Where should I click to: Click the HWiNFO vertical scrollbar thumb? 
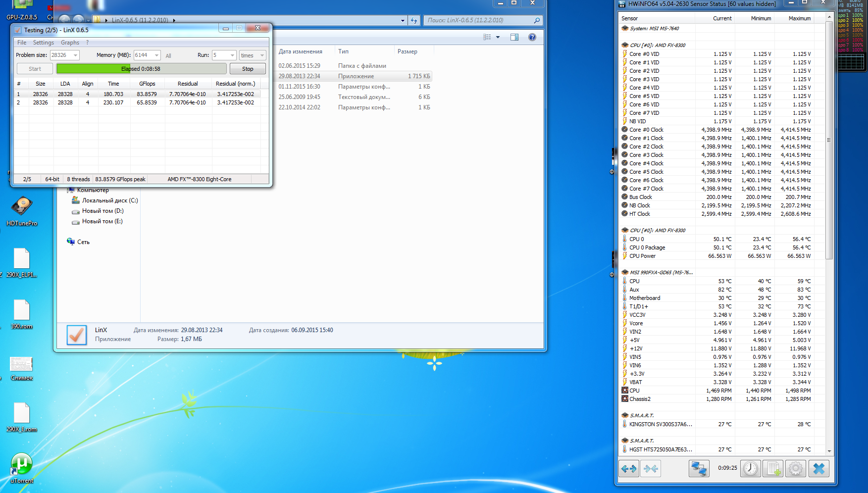pyautogui.click(x=829, y=141)
